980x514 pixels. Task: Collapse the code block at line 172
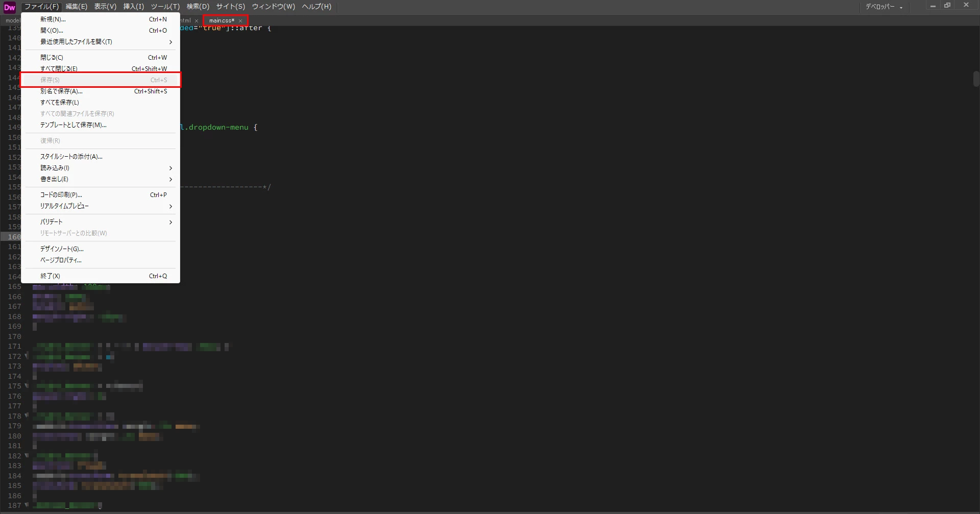point(27,356)
